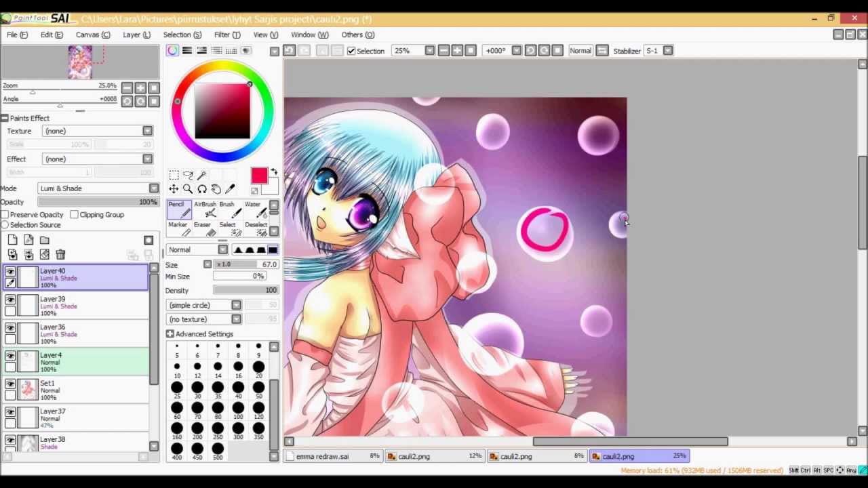Click the canvas horizontal scrollbar
The height and width of the screenshot is (488, 868).
(630, 442)
